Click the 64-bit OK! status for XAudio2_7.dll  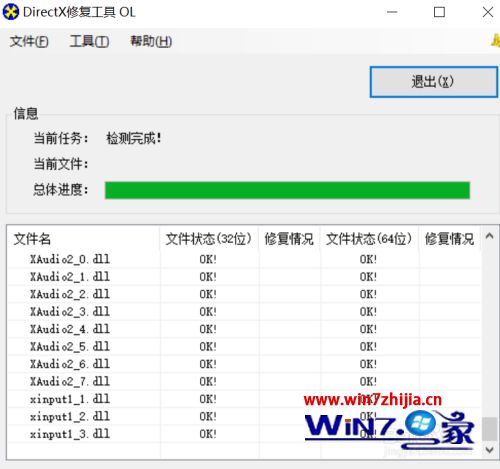[368, 381]
